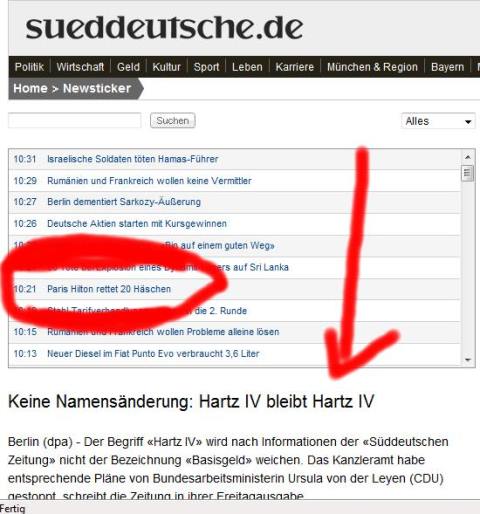Click Home in the breadcrumb
480x514 pixels.
30,88
